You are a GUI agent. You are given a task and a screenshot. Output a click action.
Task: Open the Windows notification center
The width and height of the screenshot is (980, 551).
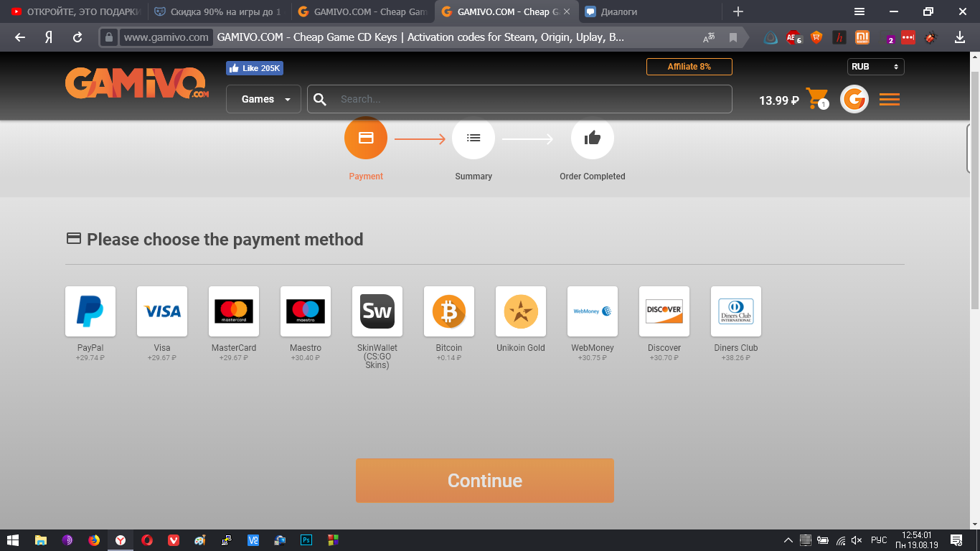[x=956, y=540]
